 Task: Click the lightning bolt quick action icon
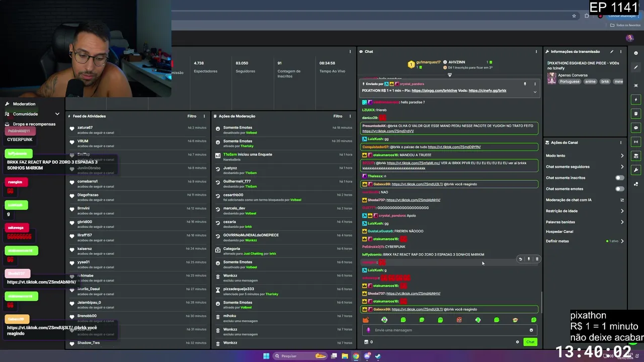tap(636, 100)
